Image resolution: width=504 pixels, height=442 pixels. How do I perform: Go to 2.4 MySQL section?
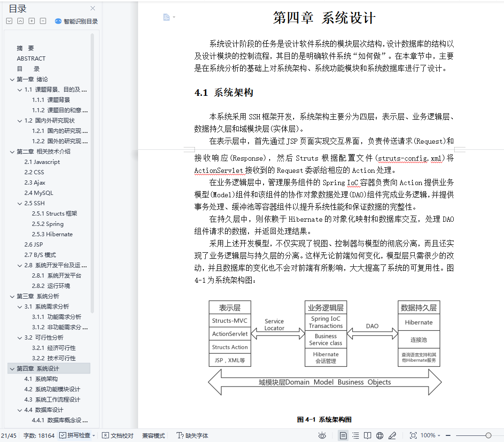coord(39,193)
